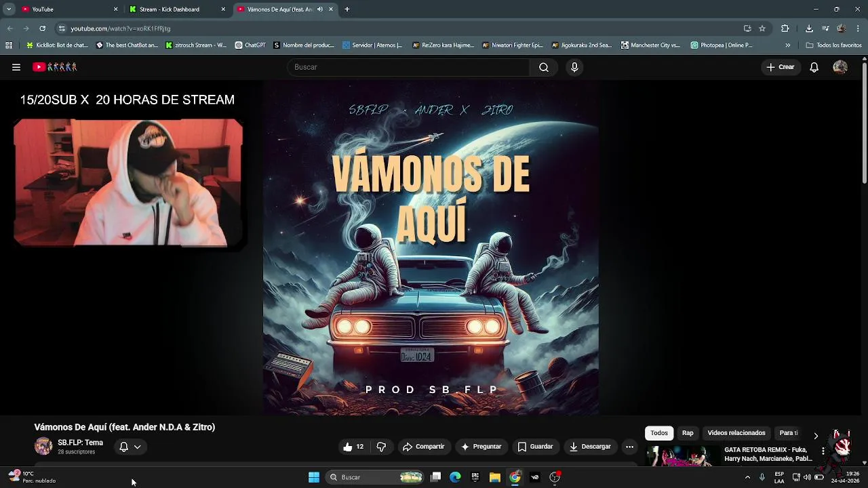The width and height of the screenshot is (868, 488).
Task: Open the tab search dropdown arrow
Action: [x=9, y=9]
